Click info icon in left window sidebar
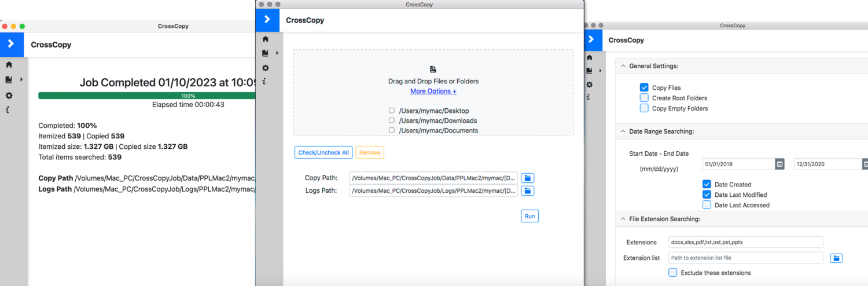Image resolution: width=868 pixels, height=286 pixels. pyautogui.click(x=8, y=110)
